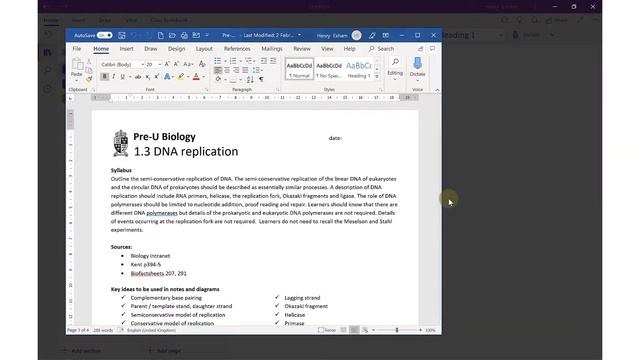Toggle Strikethrough formatting
Screen dimensions: 640x360
[x=138, y=77]
